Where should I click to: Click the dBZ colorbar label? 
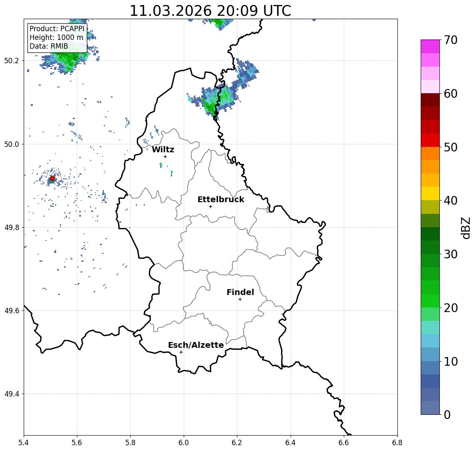[466, 228]
